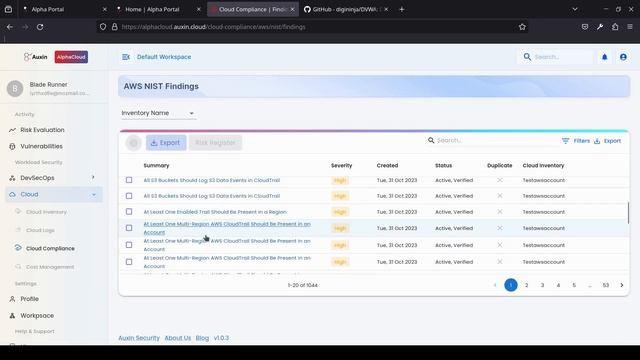Image resolution: width=640 pixels, height=360 pixels.
Task: Switch to the GitHub digininja tab
Action: (346, 9)
